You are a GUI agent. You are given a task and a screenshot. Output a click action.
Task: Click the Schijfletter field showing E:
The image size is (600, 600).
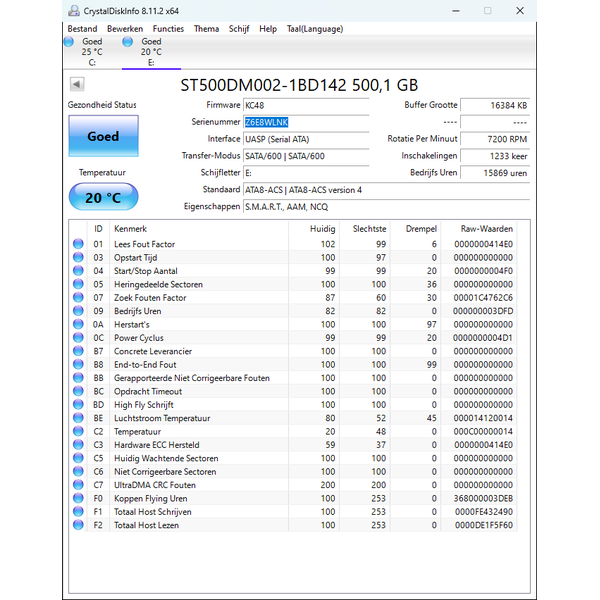[306, 173]
